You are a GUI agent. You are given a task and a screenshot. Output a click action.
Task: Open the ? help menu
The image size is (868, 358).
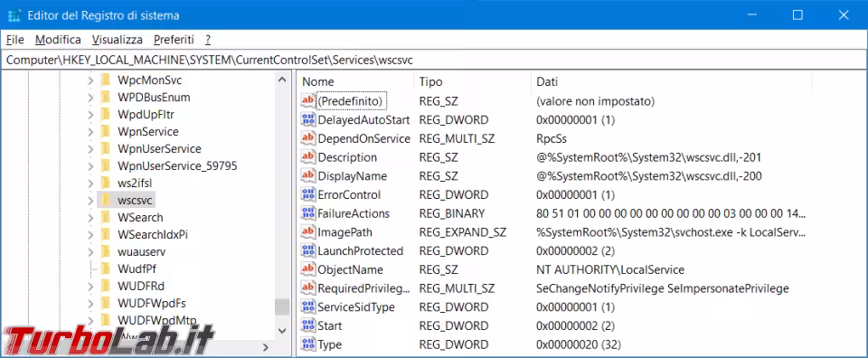coord(208,40)
